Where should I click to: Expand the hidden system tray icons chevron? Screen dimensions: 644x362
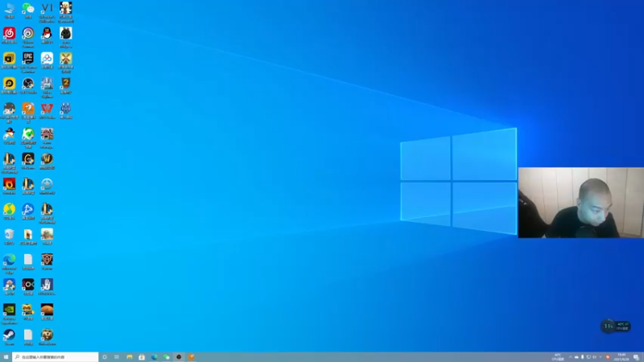tap(570, 357)
